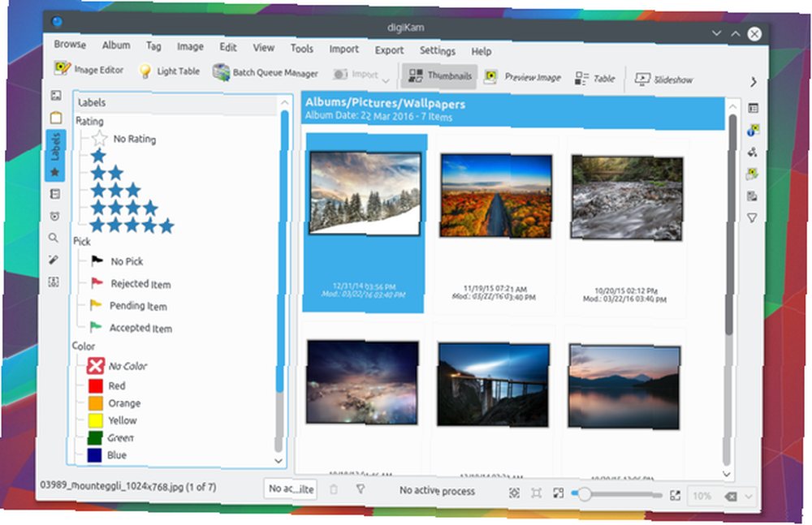Open the zoom percentage dropdown arrow
812x525 pixels.
click(x=749, y=497)
